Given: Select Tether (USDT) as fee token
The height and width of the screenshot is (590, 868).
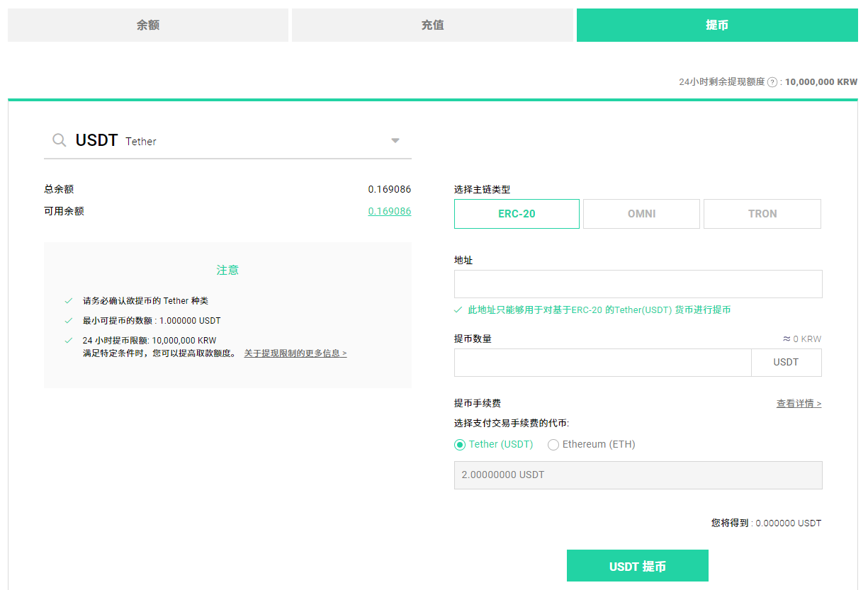Looking at the screenshot, I should pyautogui.click(x=460, y=445).
